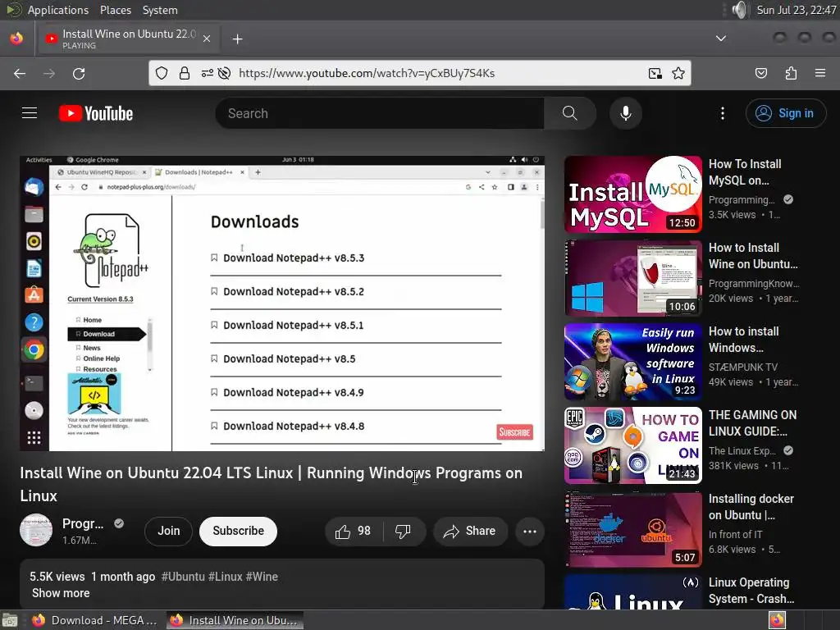Open Firefox extensions puzzle icon

[x=791, y=73]
